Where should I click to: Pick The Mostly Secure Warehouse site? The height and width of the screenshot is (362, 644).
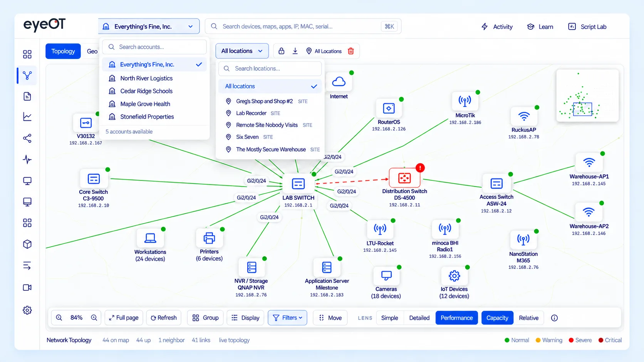pos(270,149)
